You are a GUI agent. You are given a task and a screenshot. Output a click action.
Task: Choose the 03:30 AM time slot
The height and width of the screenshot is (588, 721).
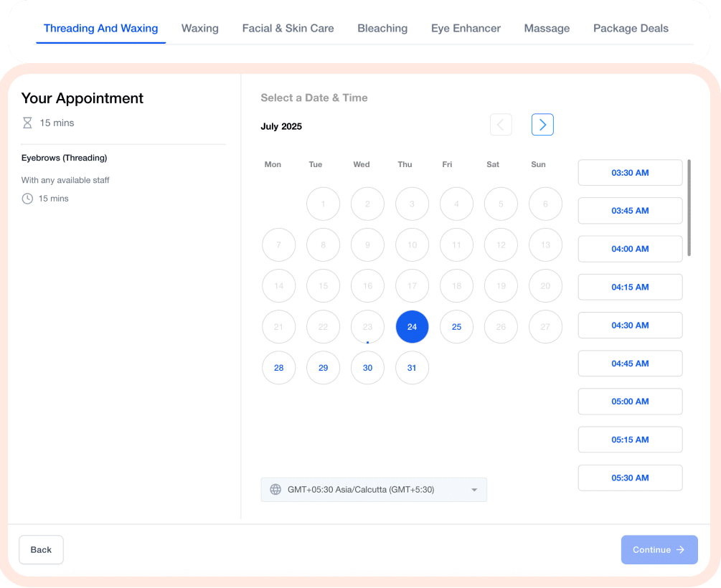point(630,173)
